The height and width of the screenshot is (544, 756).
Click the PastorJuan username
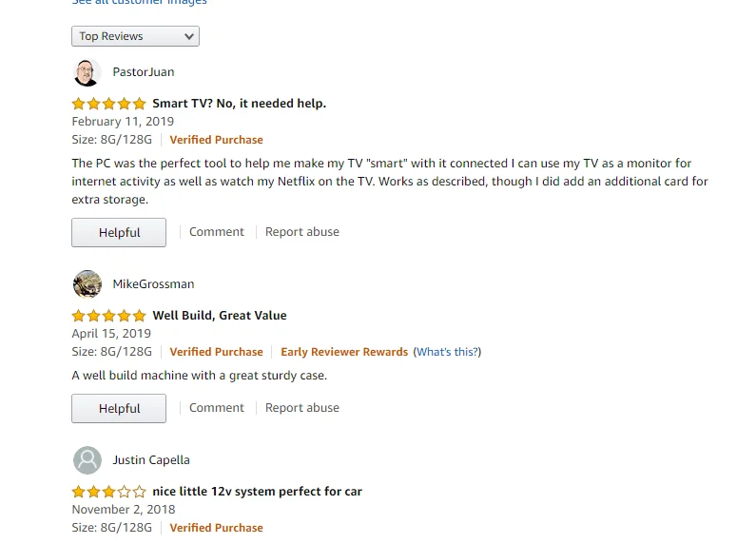(144, 72)
